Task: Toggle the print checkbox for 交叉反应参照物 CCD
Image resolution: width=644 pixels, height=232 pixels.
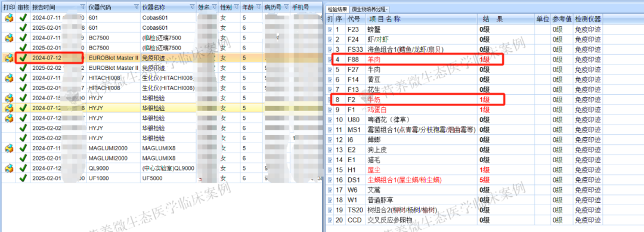Action: [330, 220]
